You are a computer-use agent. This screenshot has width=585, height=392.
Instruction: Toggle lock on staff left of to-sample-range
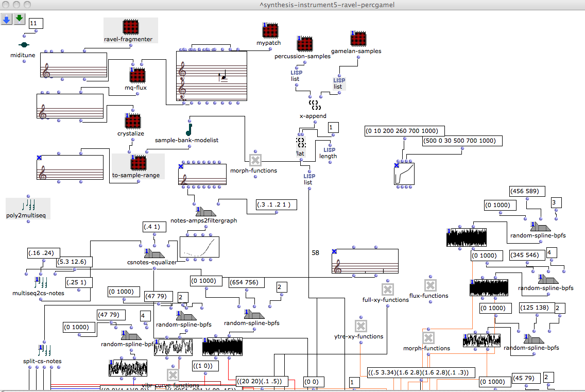click(x=39, y=157)
